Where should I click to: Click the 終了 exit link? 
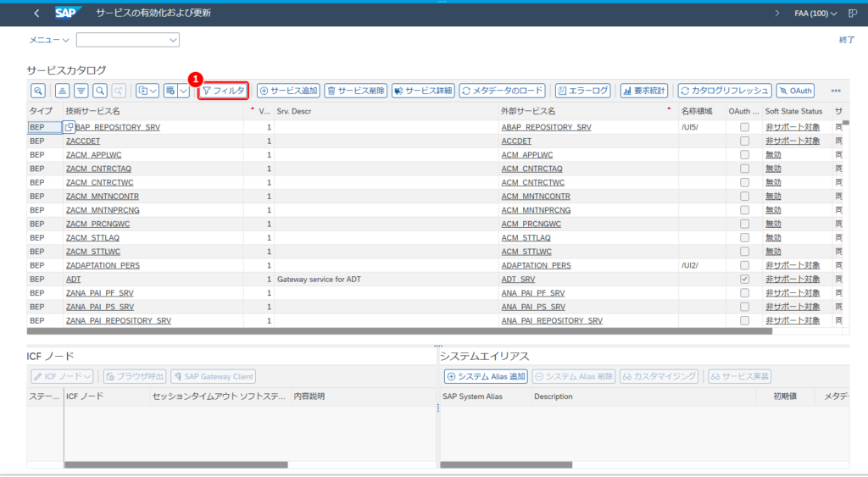pos(847,40)
